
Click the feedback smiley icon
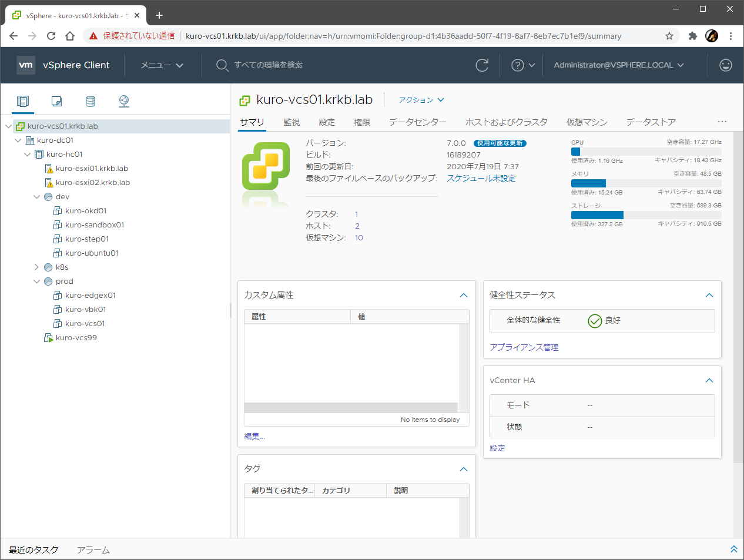coord(725,65)
